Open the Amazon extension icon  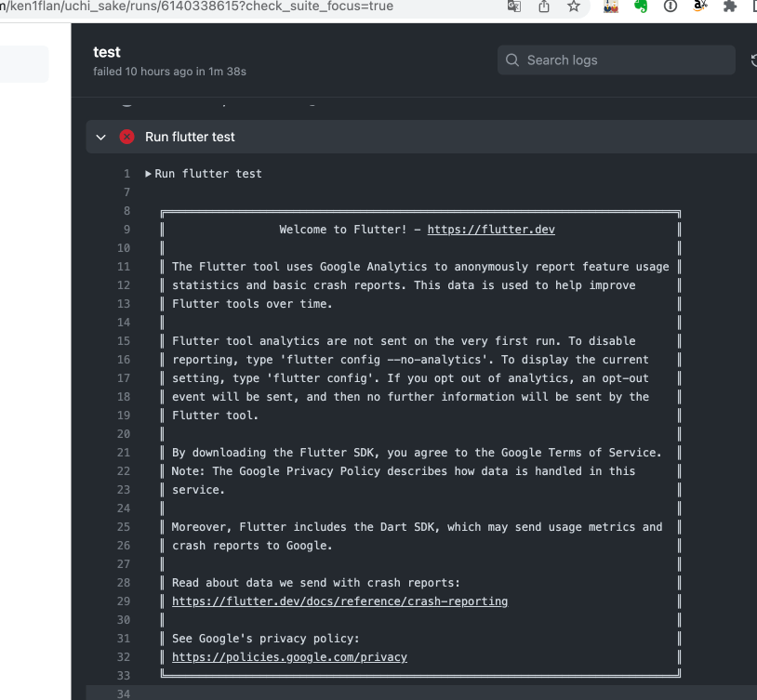[x=700, y=7]
